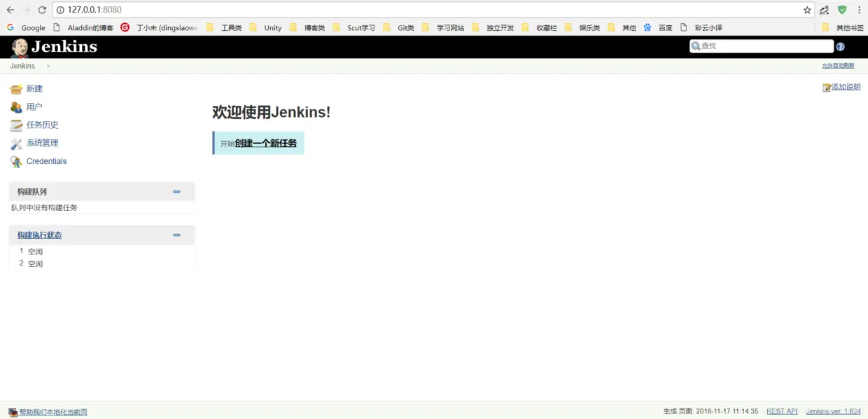Bookmark this page with the star icon
Screen dimensions: 868x419
(807, 10)
